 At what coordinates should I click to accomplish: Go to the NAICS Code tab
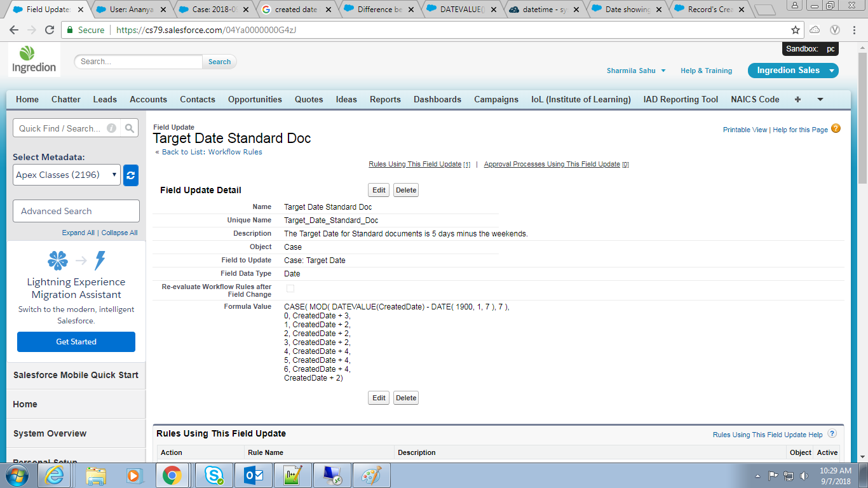coord(755,99)
